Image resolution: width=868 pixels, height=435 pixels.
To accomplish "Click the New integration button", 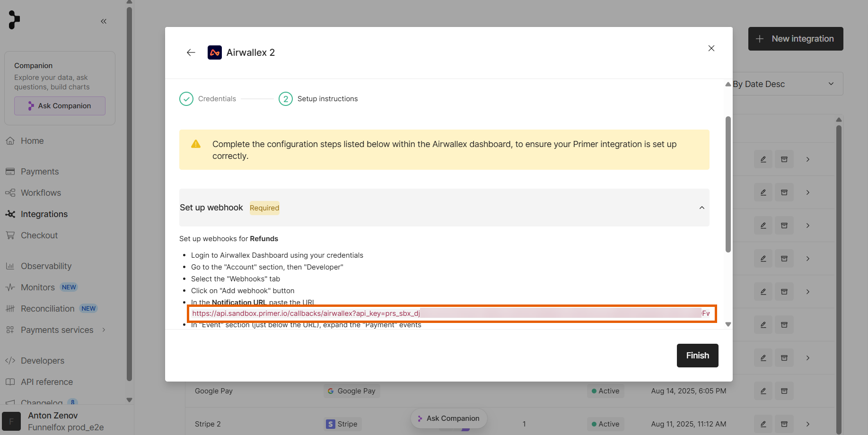I will [x=796, y=39].
